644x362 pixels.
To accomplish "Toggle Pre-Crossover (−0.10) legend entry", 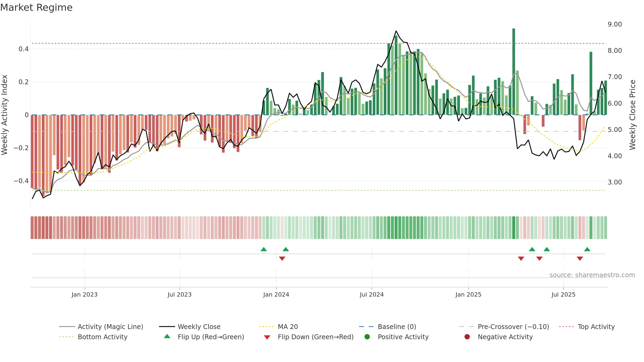I will (x=504, y=327).
